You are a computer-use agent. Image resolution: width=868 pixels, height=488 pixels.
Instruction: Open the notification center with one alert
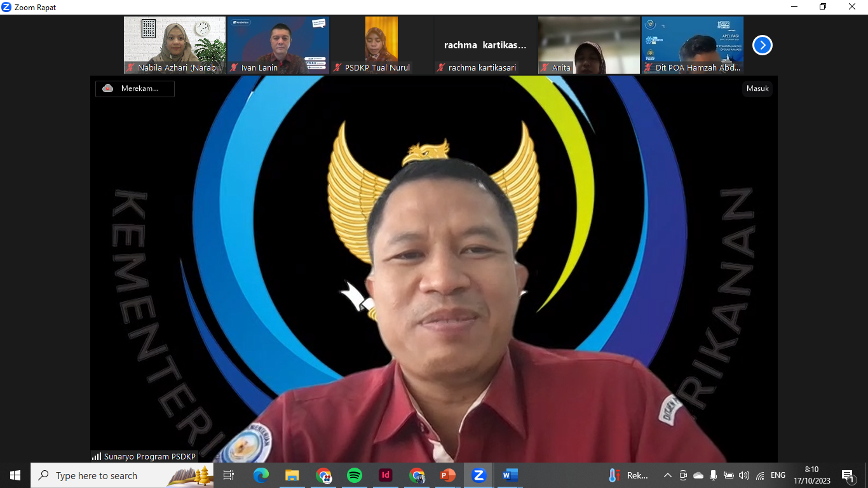(x=848, y=475)
